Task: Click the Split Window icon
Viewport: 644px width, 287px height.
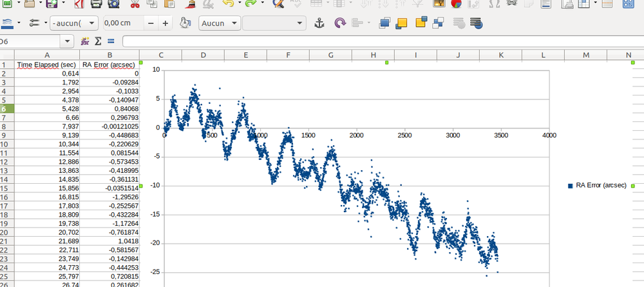Action: click(607, 3)
